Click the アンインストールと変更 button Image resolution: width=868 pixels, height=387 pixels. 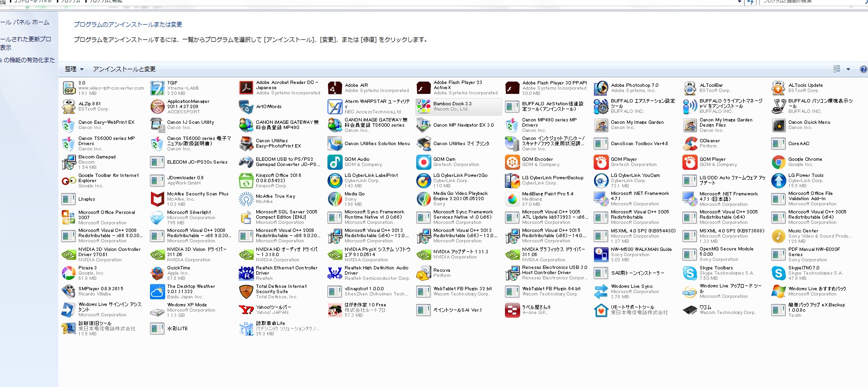tap(124, 69)
